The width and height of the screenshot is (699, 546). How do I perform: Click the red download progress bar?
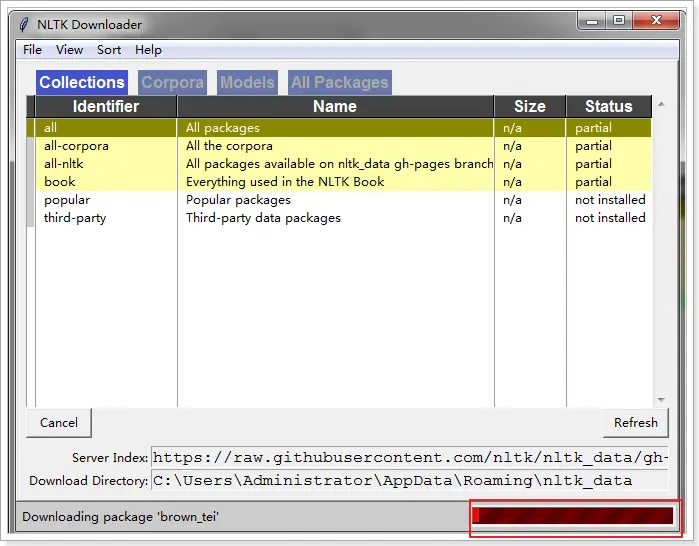(573, 516)
